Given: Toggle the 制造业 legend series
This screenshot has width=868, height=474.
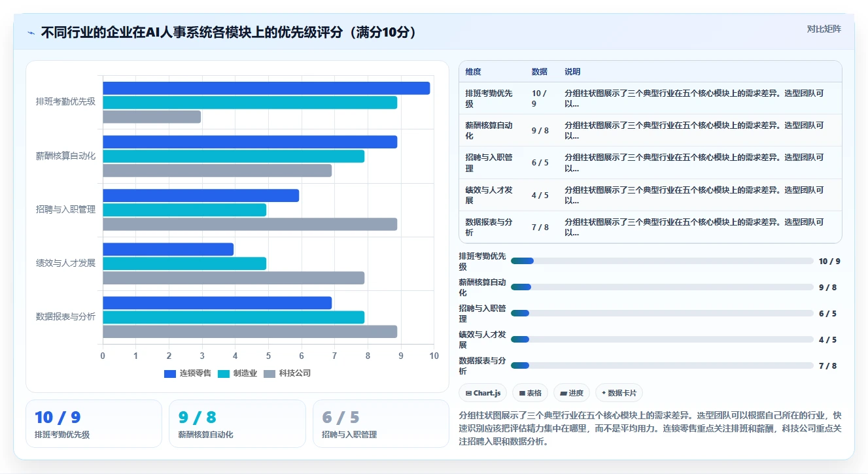Looking at the screenshot, I should click(237, 373).
